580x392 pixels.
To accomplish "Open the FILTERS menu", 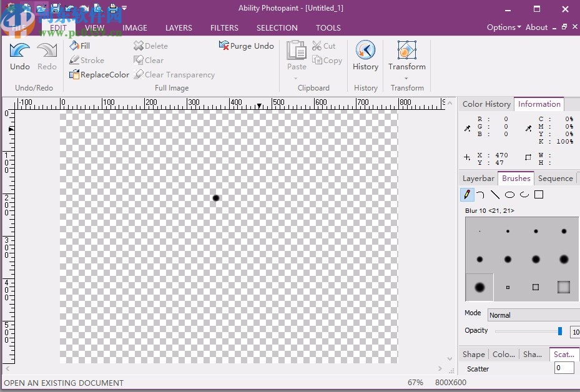I will tap(224, 27).
